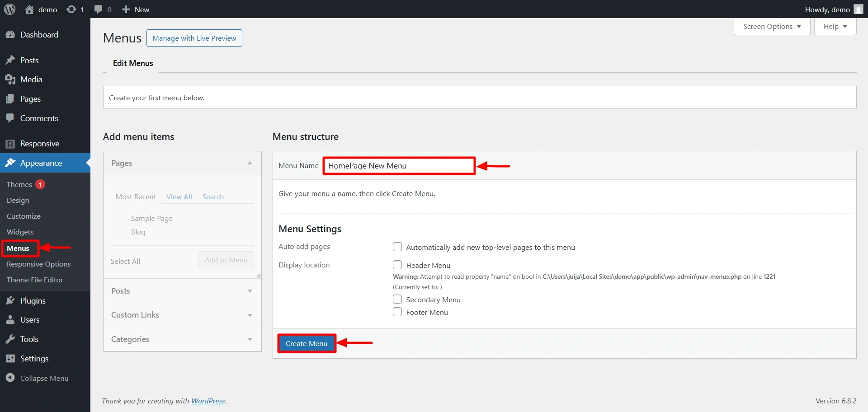Click the Posts pushpin icon
This screenshot has height=412, width=868.
point(10,60)
